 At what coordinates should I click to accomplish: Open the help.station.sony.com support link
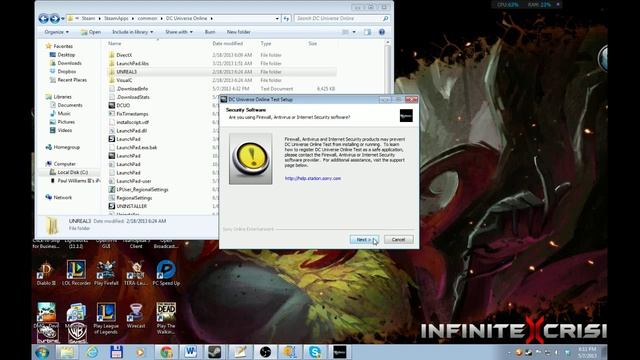coord(313,178)
